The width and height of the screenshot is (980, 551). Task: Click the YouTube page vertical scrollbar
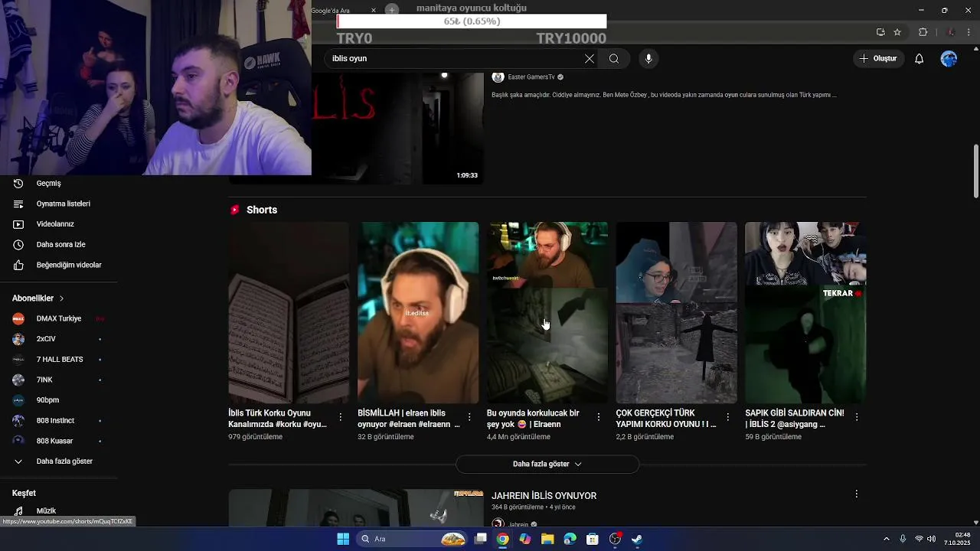coord(976,170)
